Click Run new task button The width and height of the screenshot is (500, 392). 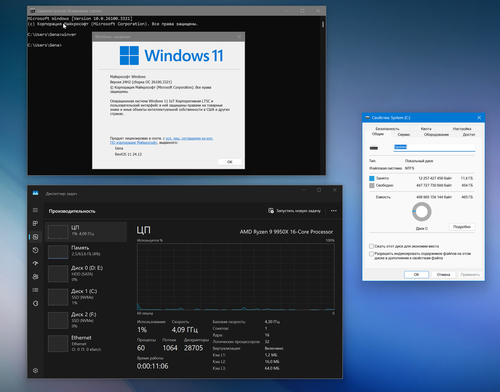pyautogui.click(x=294, y=211)
